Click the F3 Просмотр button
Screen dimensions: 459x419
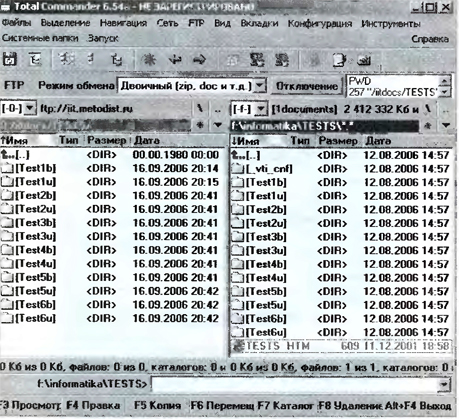(30, 405)
